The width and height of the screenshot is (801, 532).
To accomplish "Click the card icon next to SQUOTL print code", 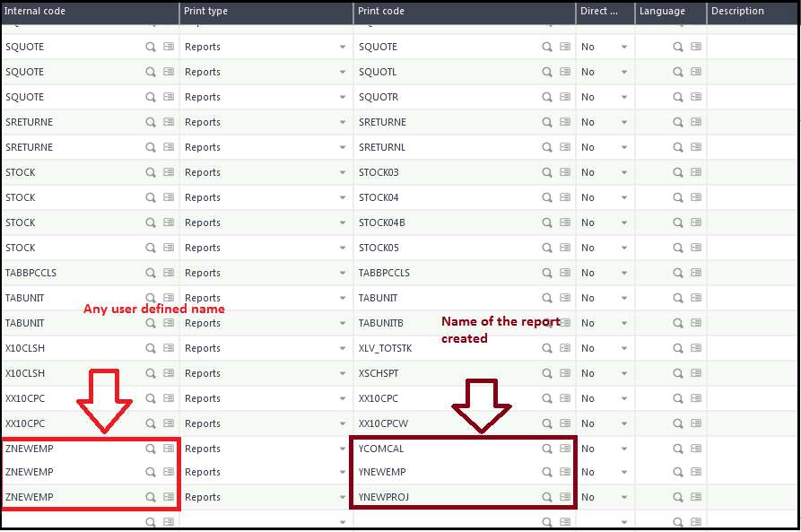I will tap(565, 72).
